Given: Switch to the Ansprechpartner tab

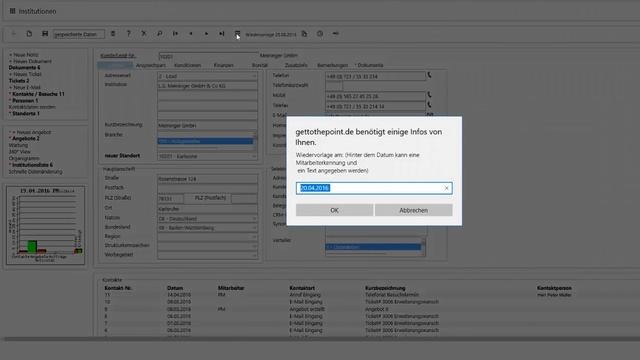Looking at the screenshot, I should coord(151,65).
